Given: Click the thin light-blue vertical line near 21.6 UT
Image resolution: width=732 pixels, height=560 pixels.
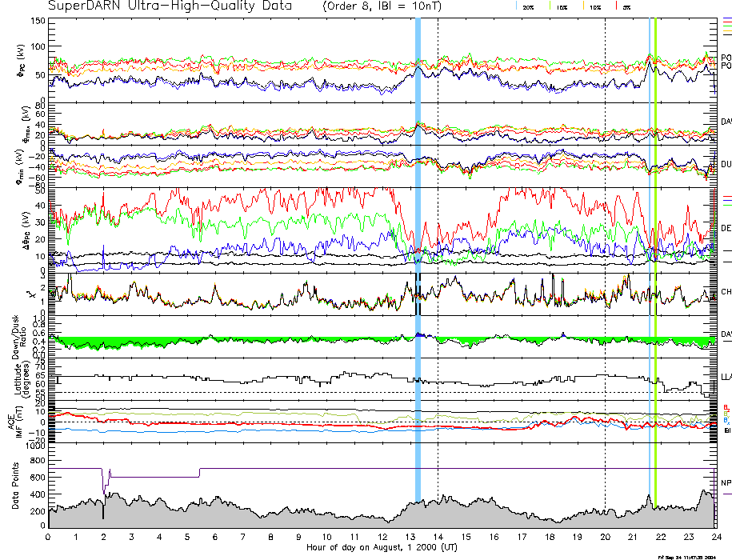Looking at the screenshot, I should 649,240.
